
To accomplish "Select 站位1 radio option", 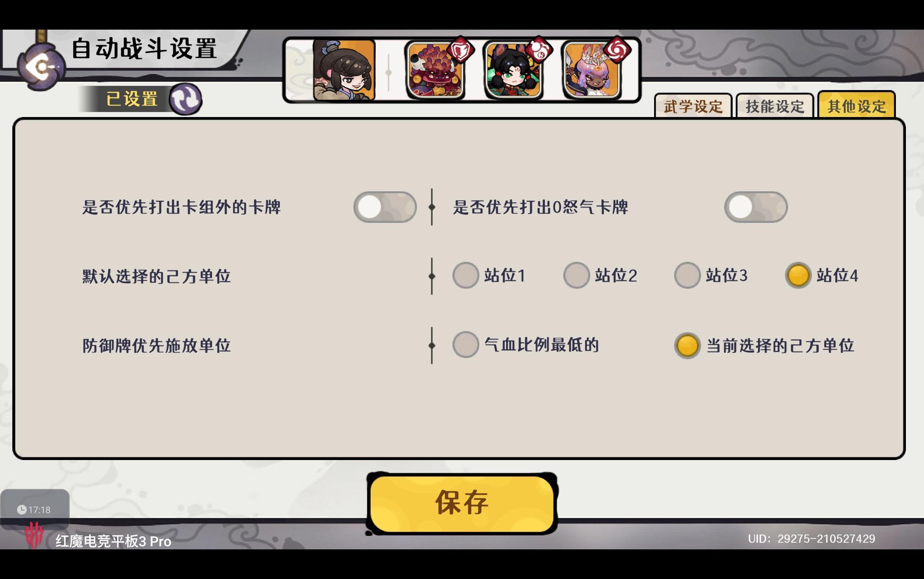I will [x=489, y=275].
